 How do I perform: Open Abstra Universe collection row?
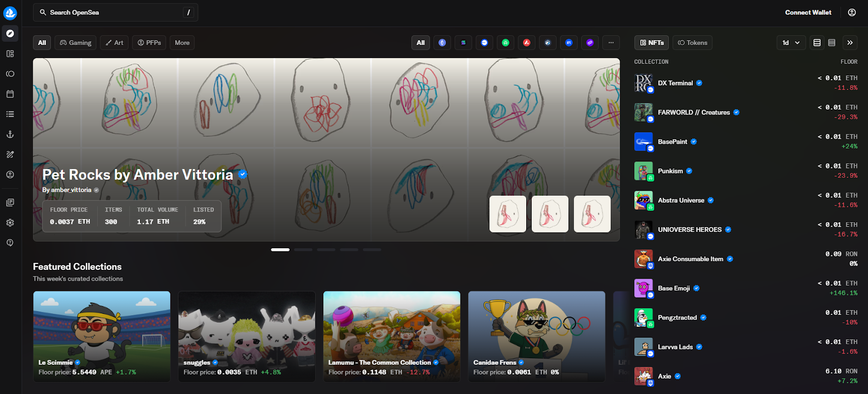coord(746,200)
